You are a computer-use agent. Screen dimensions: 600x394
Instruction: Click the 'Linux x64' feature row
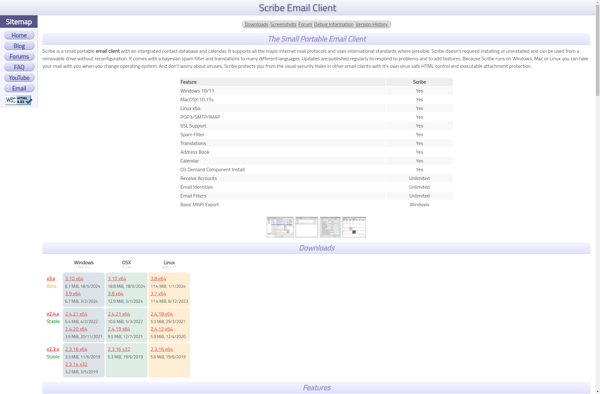[316, 109]
